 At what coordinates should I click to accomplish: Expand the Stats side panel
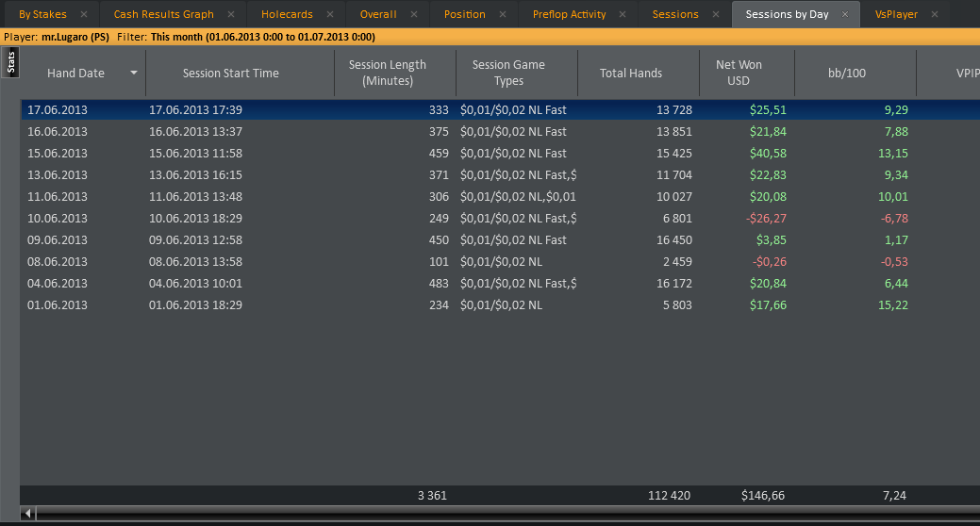point(10,63)
